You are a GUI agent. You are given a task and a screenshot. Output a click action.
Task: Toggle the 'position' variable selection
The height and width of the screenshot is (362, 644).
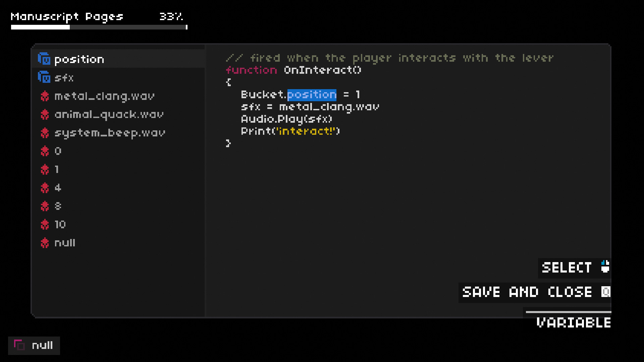click(x=79, y=59)
